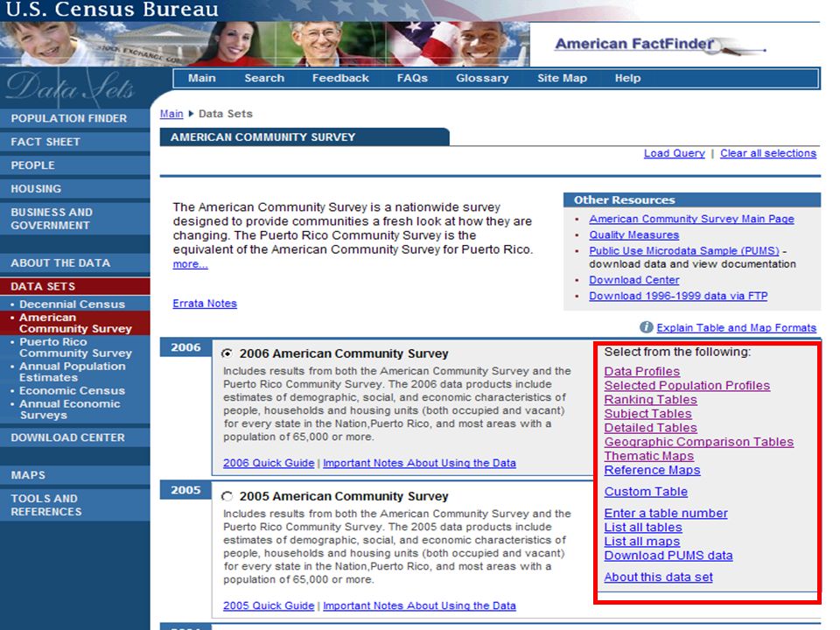Click the List all tables link
This screenshot has height=630, width=840.
click(x=643, y=527)
